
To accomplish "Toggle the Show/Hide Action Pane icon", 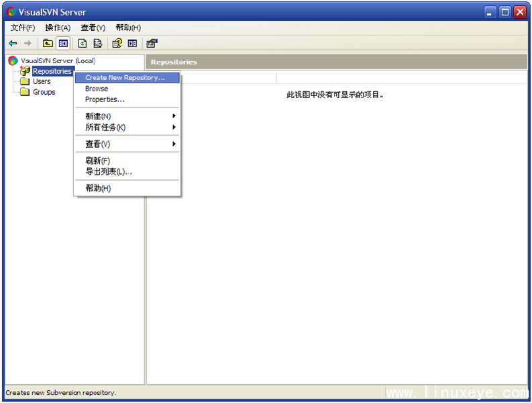I will click(x=132, y=43).
